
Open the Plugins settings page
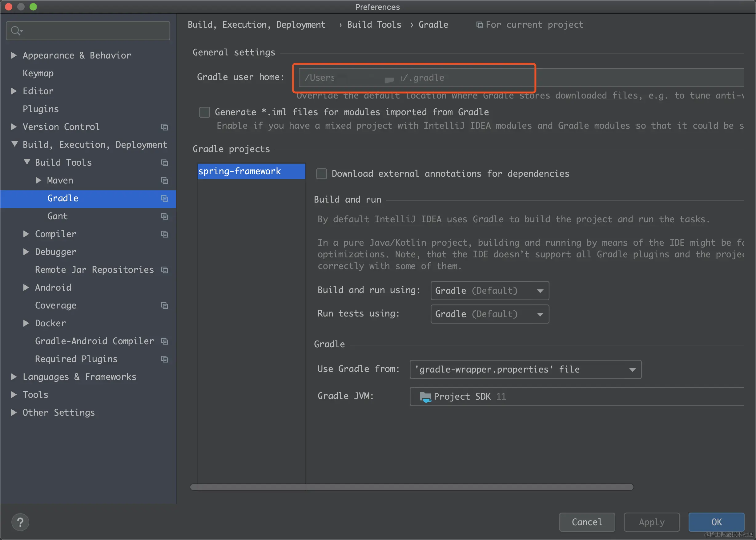41,109
